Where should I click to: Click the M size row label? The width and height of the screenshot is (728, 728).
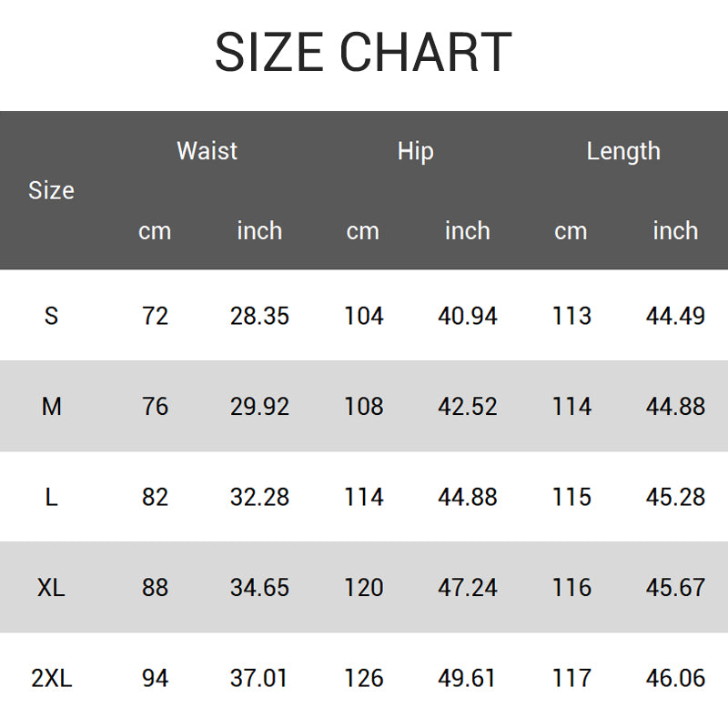pyautogui.click(x=51, y=406)
